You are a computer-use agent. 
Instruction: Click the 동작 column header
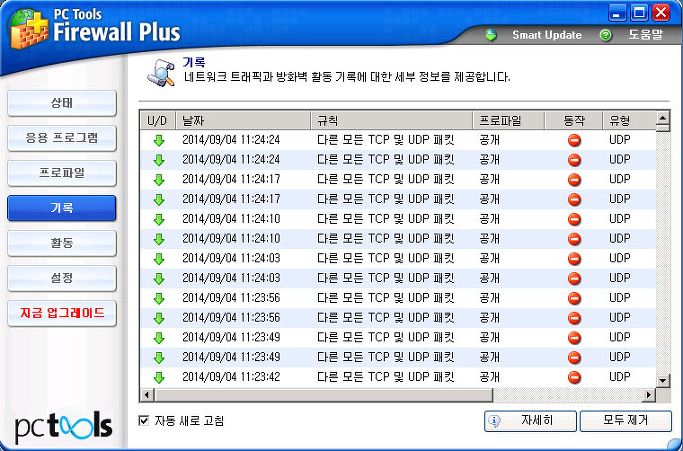[x=574, y=120]
